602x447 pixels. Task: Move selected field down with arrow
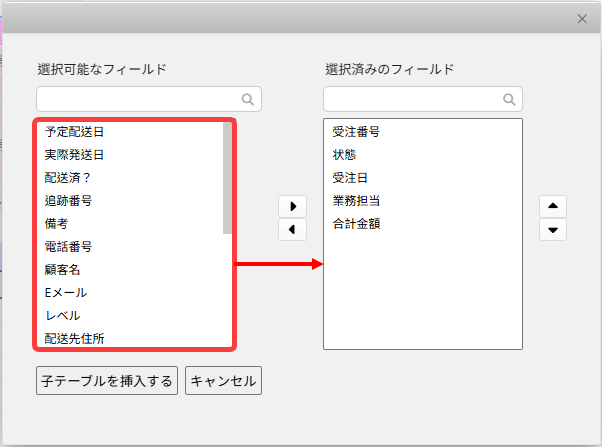553,229
